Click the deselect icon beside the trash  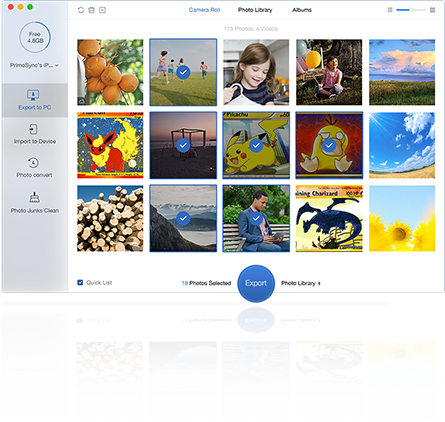coord(102,10)
